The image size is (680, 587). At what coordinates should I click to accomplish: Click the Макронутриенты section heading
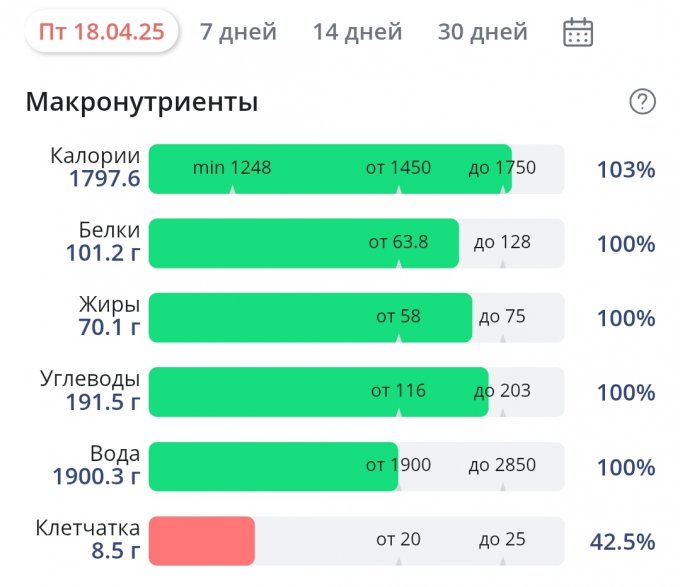pos(142,102)
